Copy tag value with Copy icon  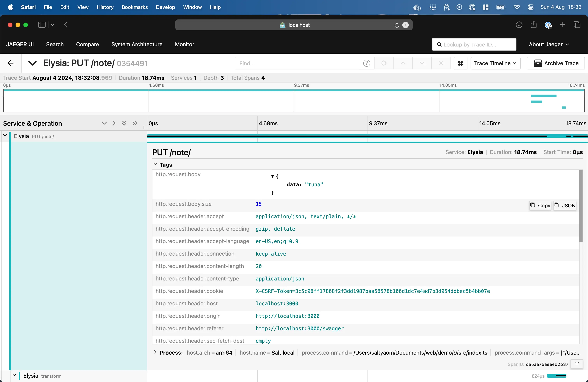(540, 205)
